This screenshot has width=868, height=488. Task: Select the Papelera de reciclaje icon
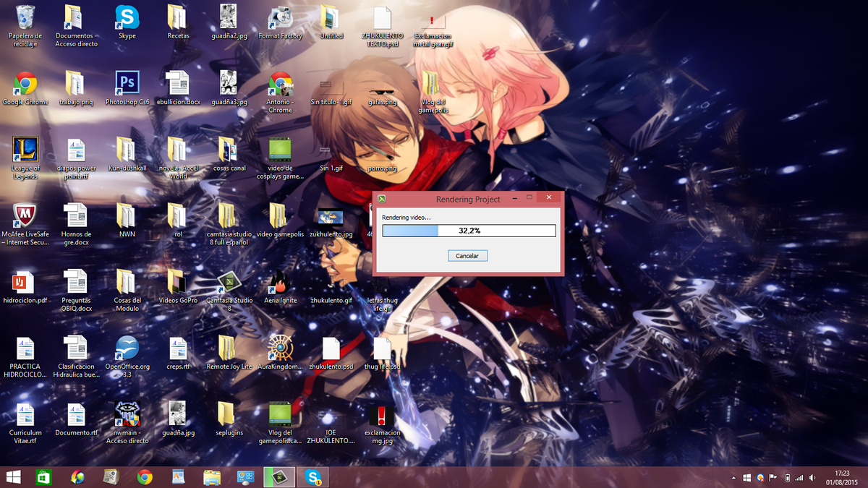[x=25, y=25]
